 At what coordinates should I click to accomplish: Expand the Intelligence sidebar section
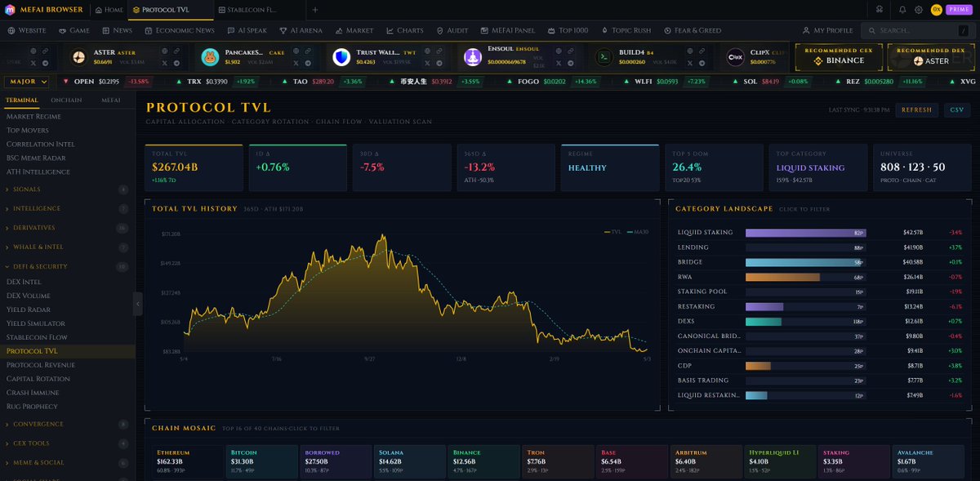click(x=67, y=208)
